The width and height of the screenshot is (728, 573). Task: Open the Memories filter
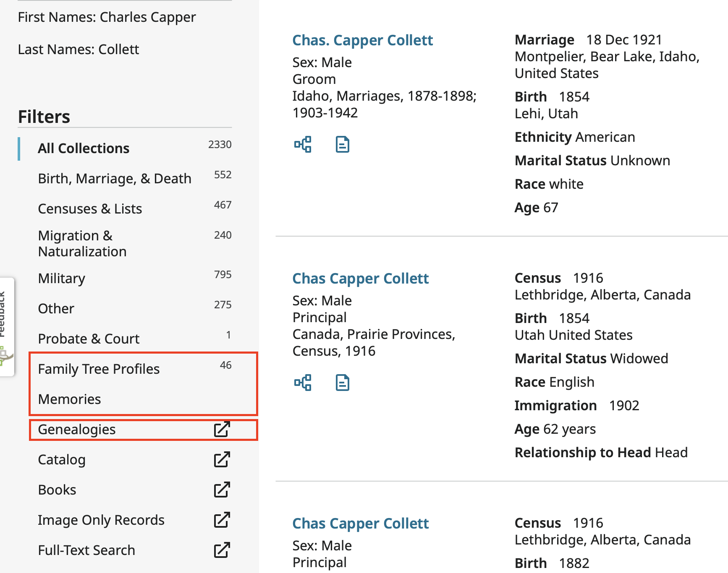pyautogui.click(x=69, y=399)
